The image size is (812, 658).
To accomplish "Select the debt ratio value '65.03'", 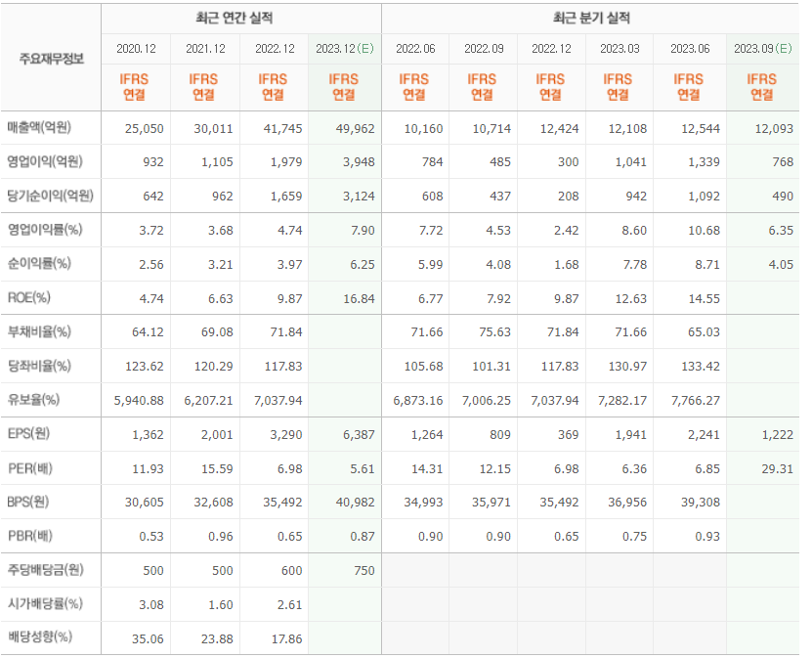I will click(x=705, y=332).
